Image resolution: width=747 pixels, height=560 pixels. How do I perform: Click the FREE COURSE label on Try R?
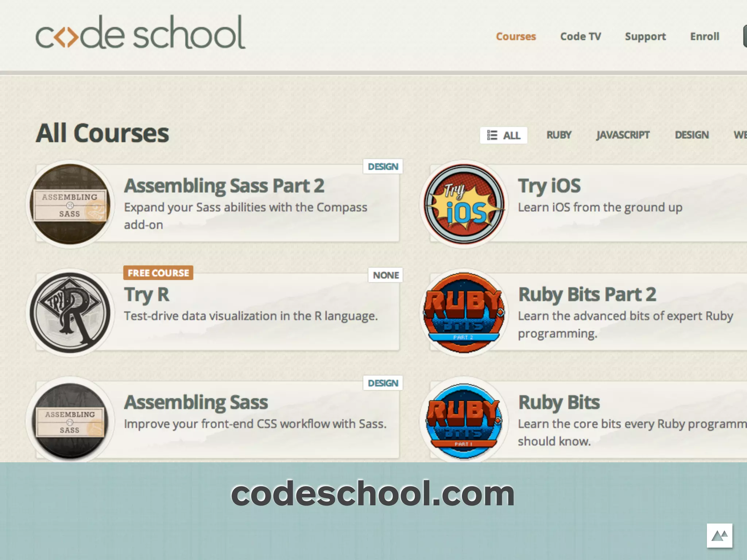[x=158, y=273]
